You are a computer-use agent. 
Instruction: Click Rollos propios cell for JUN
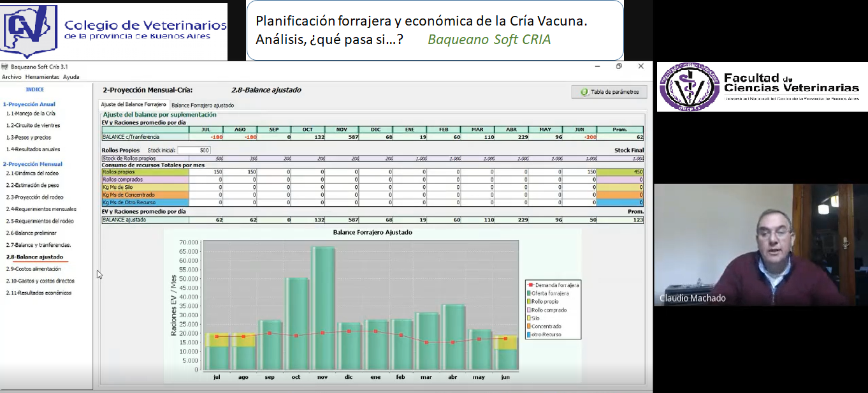579,172
